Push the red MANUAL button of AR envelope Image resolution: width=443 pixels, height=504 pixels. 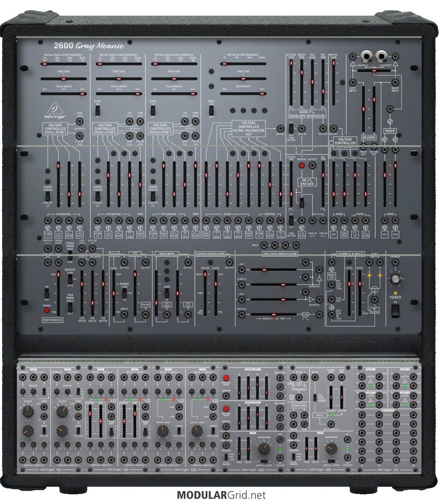[301, 165]
